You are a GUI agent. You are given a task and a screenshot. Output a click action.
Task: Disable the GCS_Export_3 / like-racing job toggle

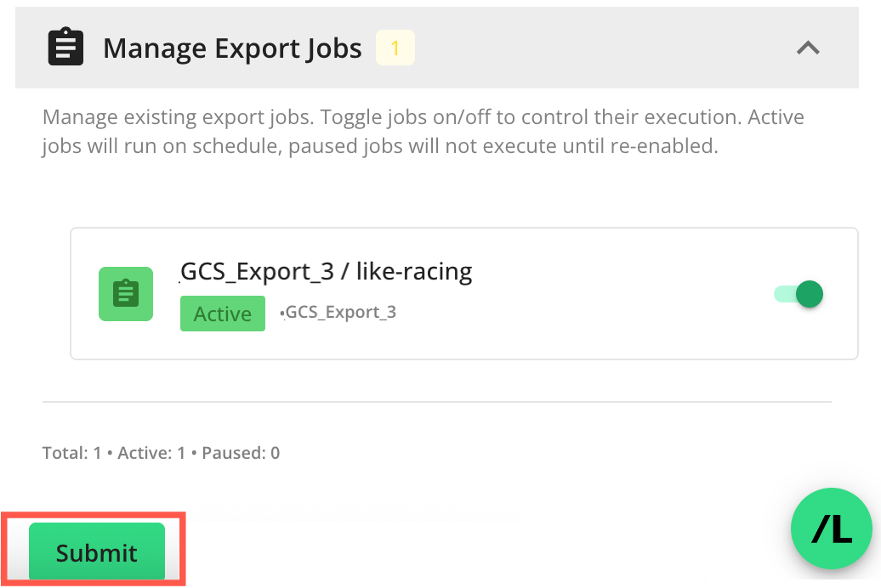[x=798, y=295]
